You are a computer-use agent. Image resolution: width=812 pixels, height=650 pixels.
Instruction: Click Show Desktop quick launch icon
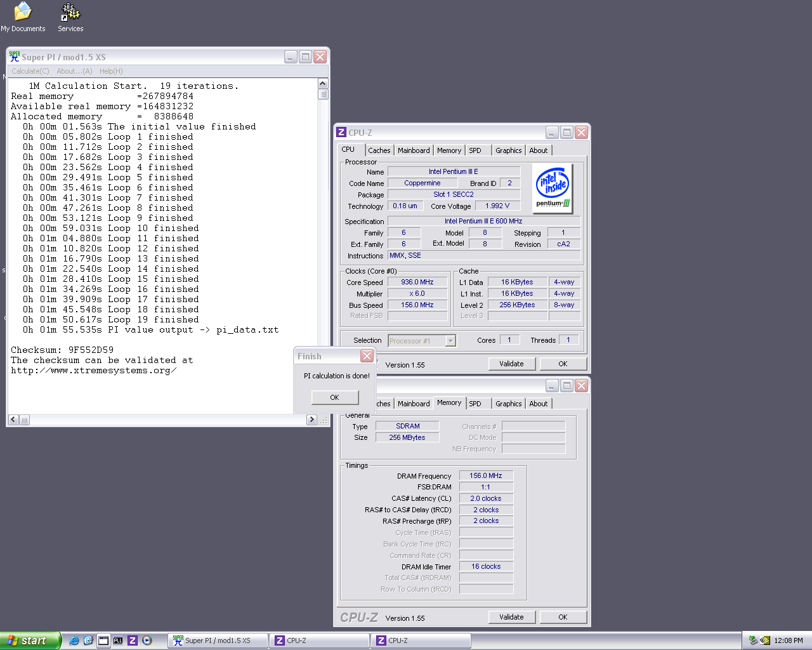(x=103, y=640)
